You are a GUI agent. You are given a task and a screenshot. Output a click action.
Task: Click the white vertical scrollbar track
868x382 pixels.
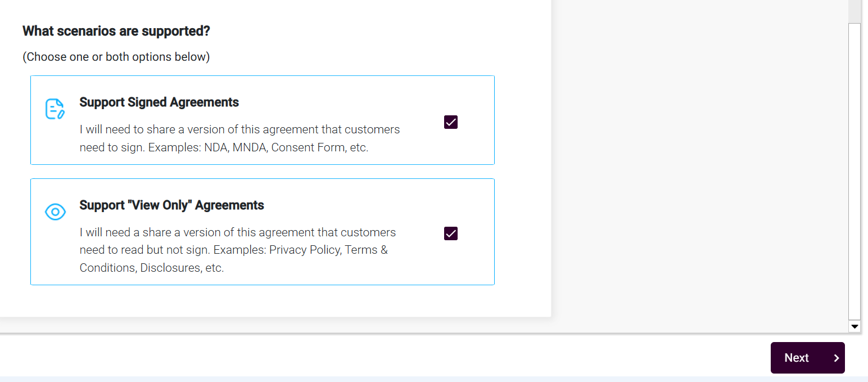[855, 169]
